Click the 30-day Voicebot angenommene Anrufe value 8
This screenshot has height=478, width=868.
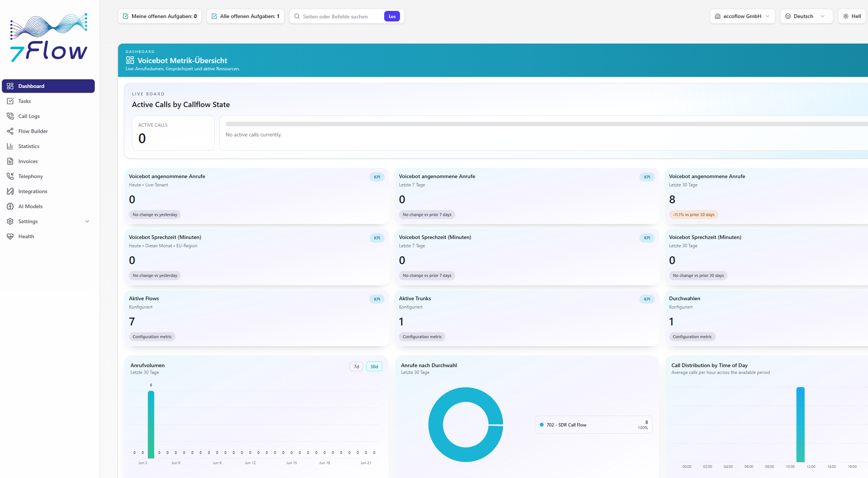(x=672, y=200)
